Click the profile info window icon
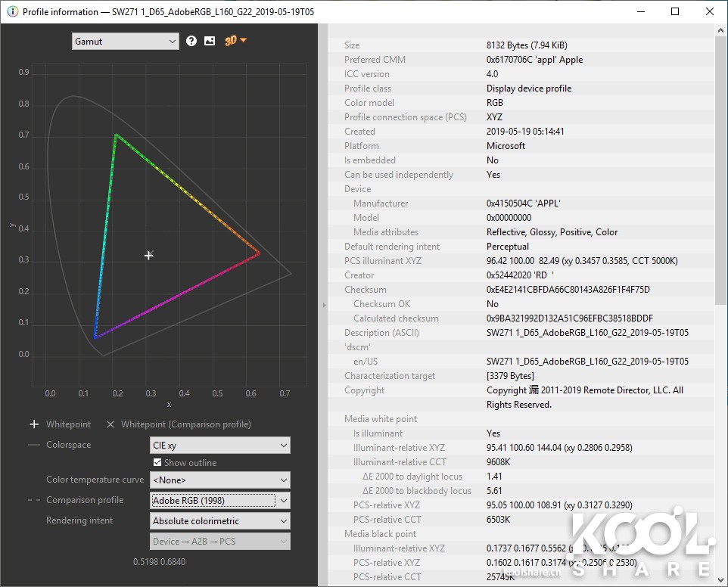Viewport: 728px width, 587px height. pos(12,11)
